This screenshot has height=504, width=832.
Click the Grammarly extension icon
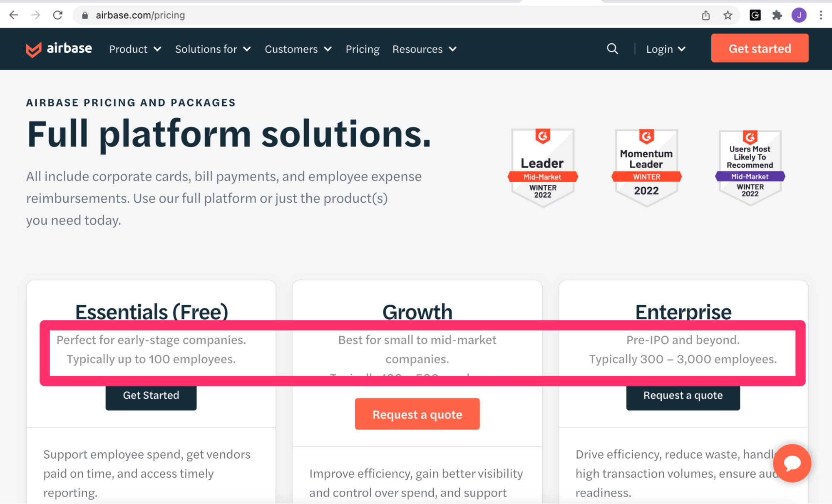click(x=755, y=15)
